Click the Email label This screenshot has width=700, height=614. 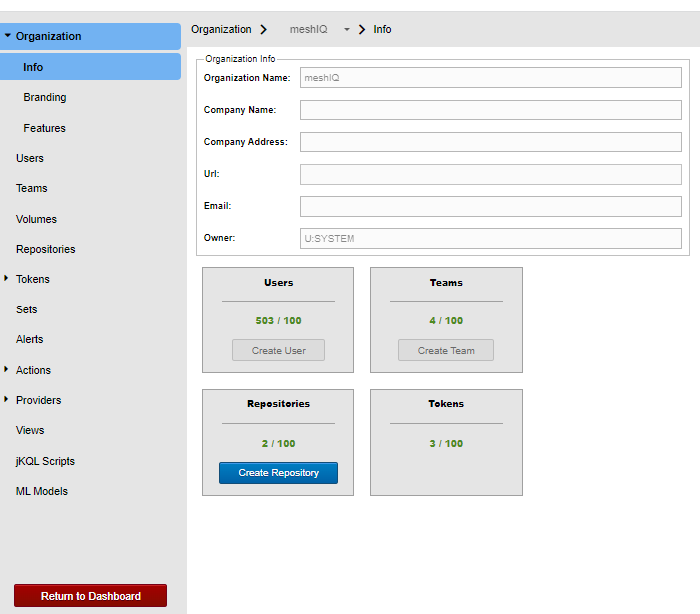[x=217, y=206]
